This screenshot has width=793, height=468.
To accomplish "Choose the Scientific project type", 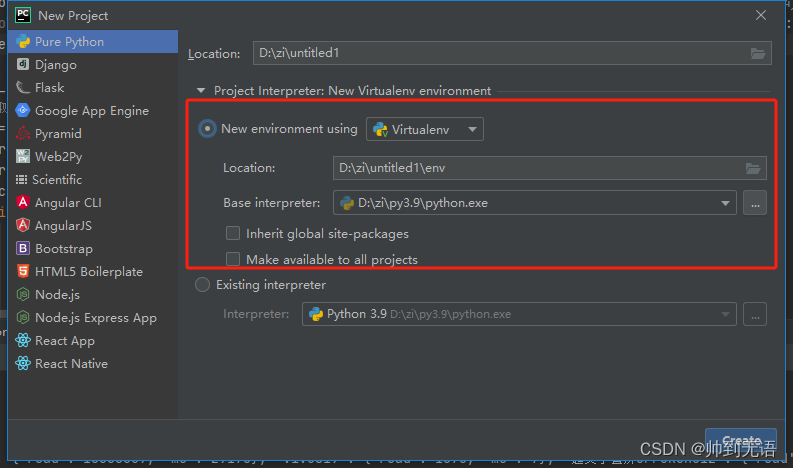I will [93, 180].
